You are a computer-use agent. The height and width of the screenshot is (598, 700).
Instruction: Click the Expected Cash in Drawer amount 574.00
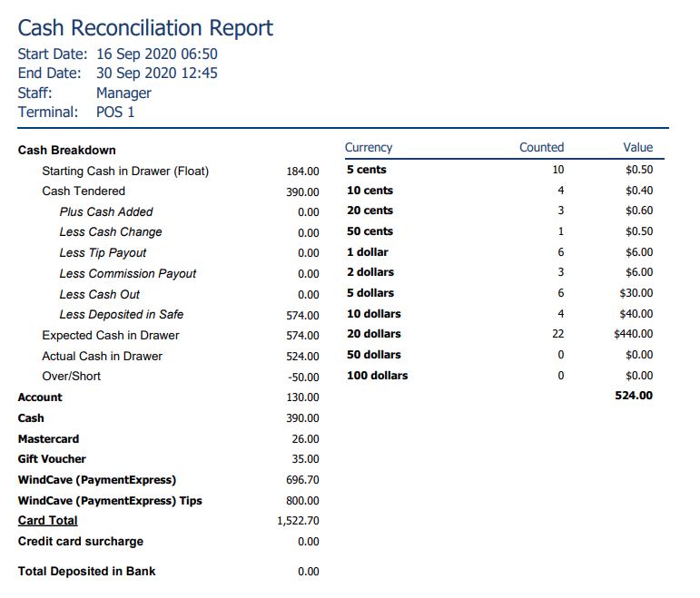click(302, 336)
